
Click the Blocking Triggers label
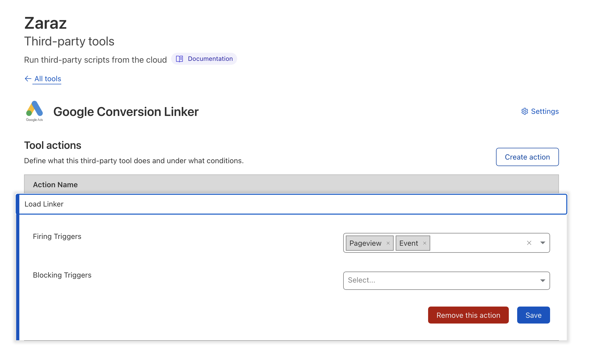pyautogui.click(x=62, y=275)
